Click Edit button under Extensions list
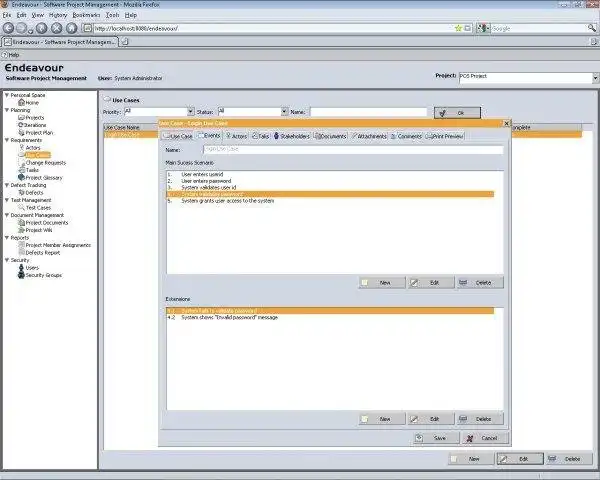 pyautogui.click(x=431, y=419)
